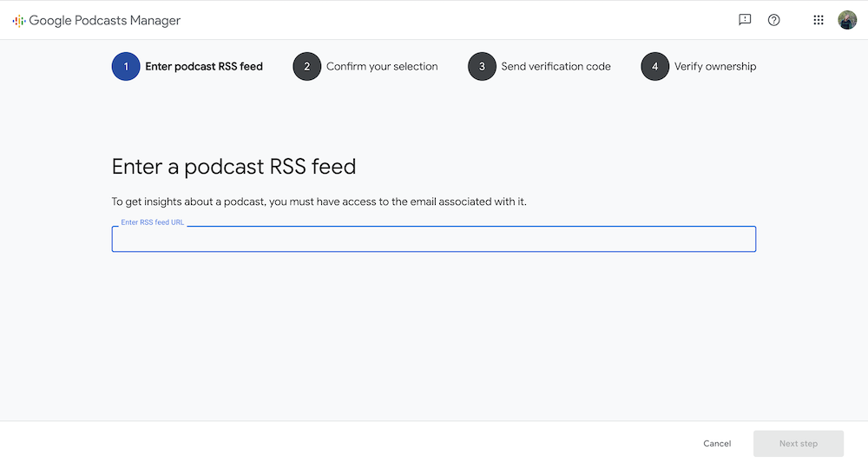Click the 'Google Podcasts Manager' title text
Image resolution: width=868 pixels, height=463 pixels.
[x=105, y=21]
